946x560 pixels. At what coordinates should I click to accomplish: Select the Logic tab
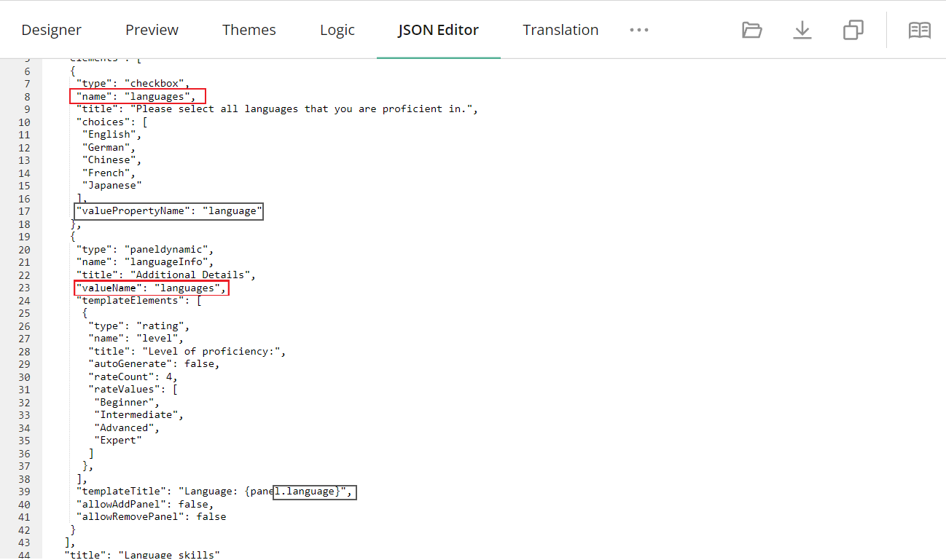pyautogui.click(x=337, y=30)
